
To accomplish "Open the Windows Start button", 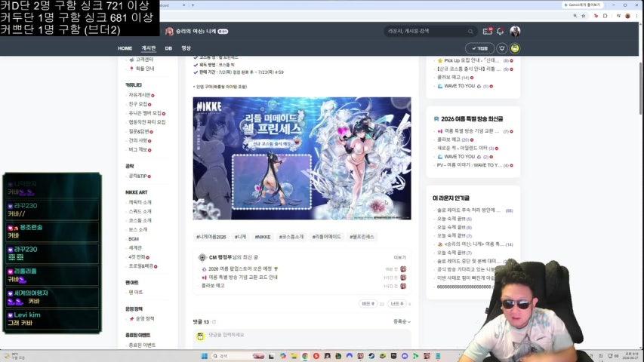I will click(204, 356).
